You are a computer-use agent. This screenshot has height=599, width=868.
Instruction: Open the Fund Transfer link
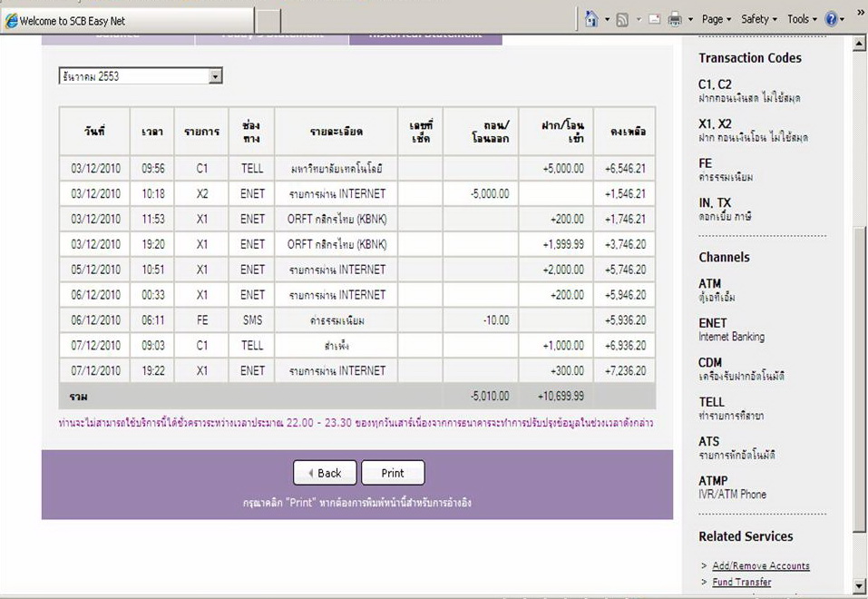point(741,582)
